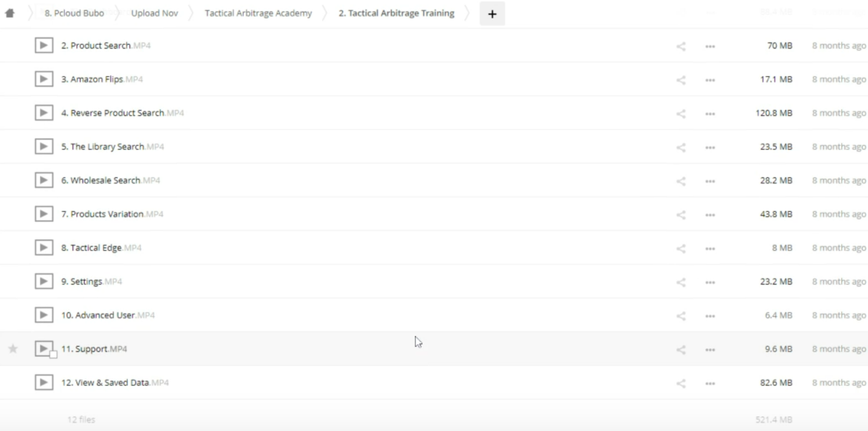Click the 120.8 MB size value
The image size is (868, 431).
click(774, 113)
